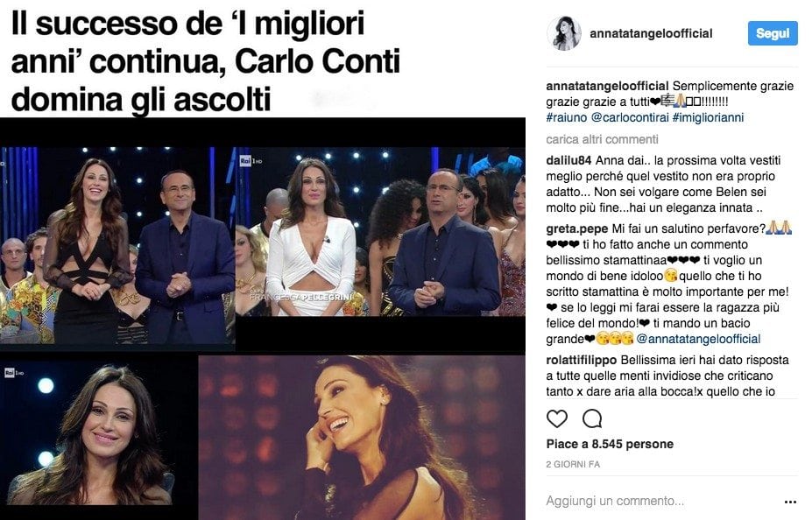Open the white dress TV still image
This screenshot has height=520, width=812.
click(380, 231)
